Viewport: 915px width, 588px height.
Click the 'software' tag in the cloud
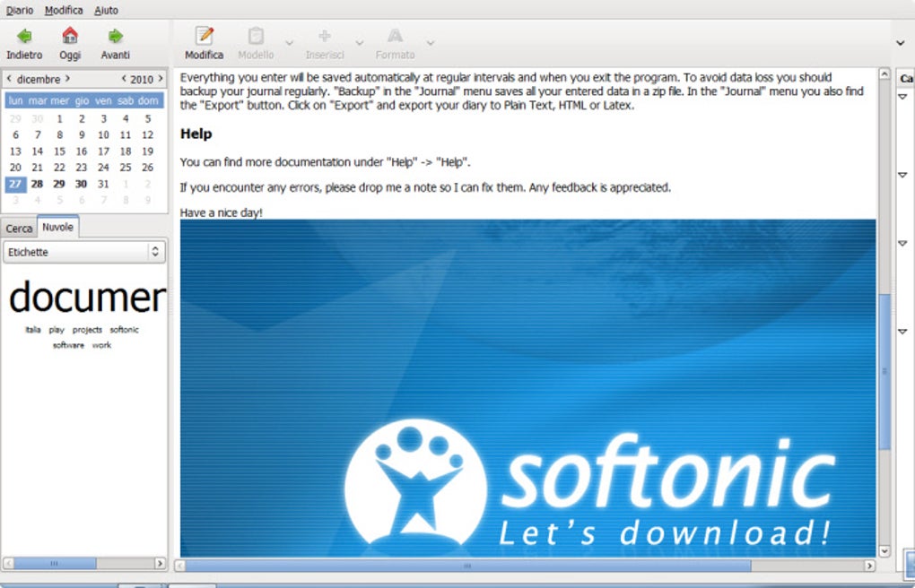click(x=66, y=344)
